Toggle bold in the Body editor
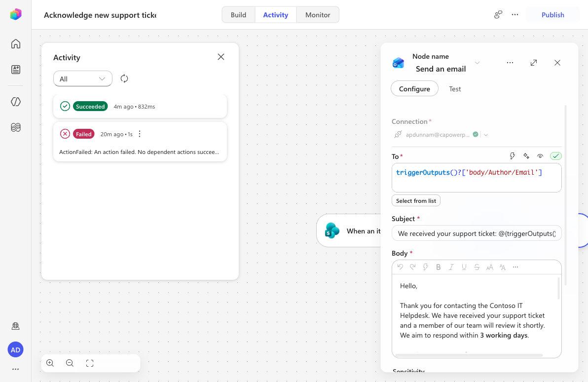 point(439,267)
